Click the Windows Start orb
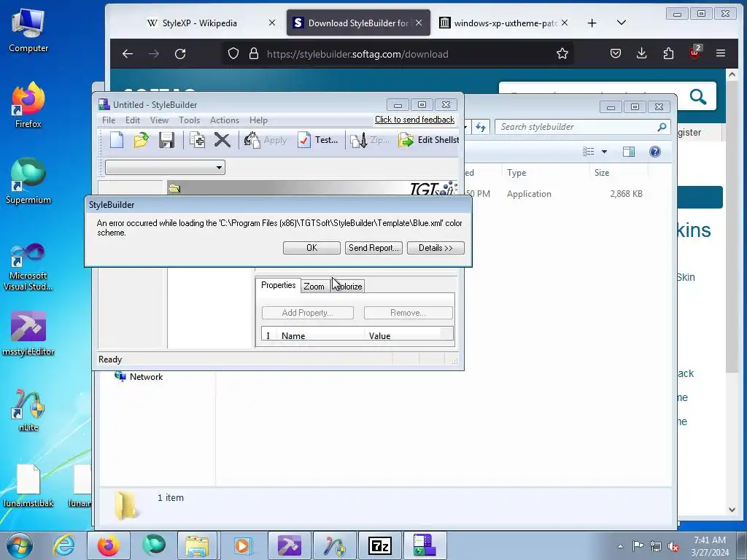This screenshot has height=560, width=747. click(x=19, y=545)
